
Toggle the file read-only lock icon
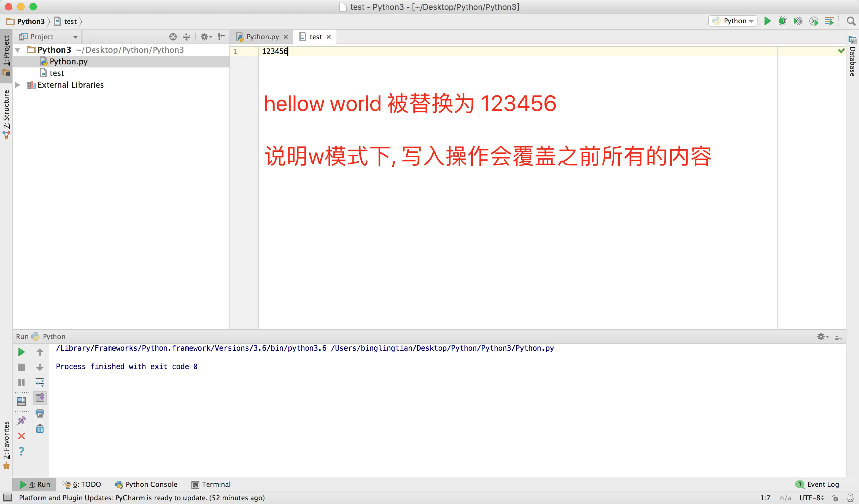tap(835, 498)
